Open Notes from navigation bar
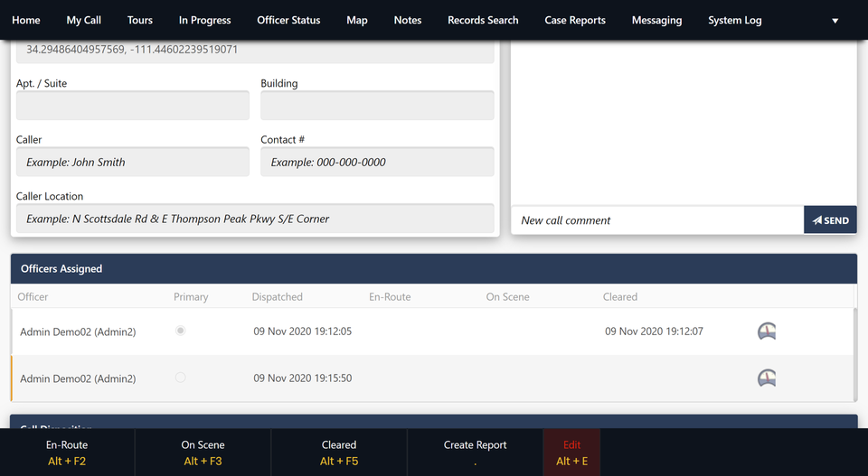The height and width of the screenshot is (476, 868). 408,20
